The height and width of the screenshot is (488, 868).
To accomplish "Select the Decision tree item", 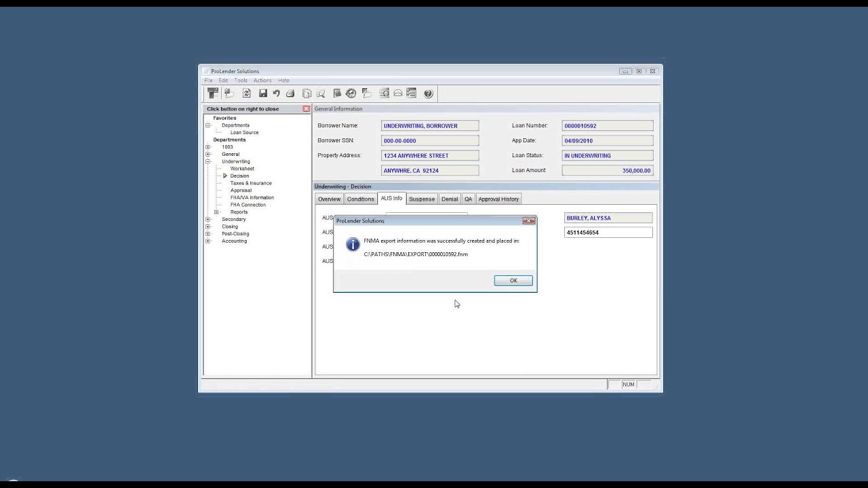I will (x=239, y=176).
